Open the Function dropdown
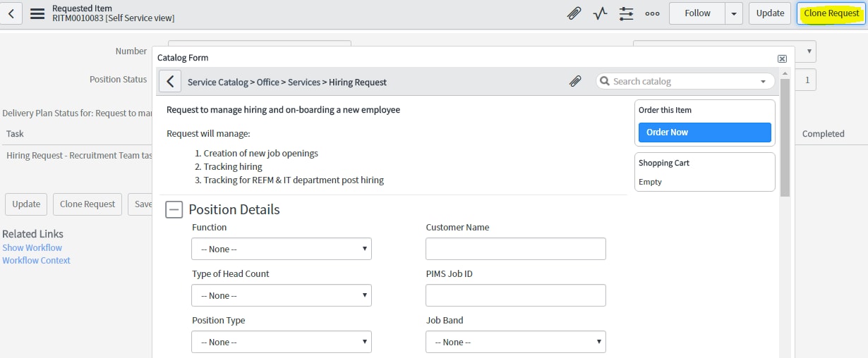The image size is (868, 358). tap(282, 249)
